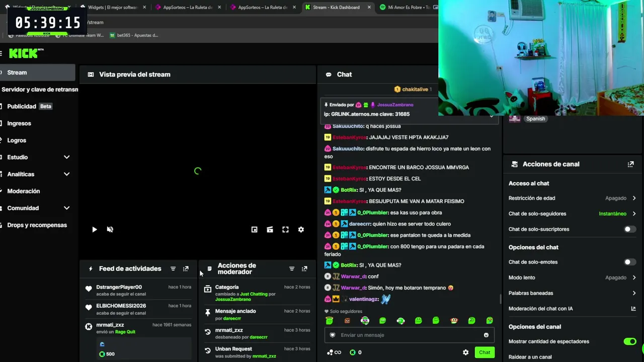Viewport: 644px width, 362px height.
Task: Open JossuaZambrano's profile in the pinned message
Action: tap(395, 105)
